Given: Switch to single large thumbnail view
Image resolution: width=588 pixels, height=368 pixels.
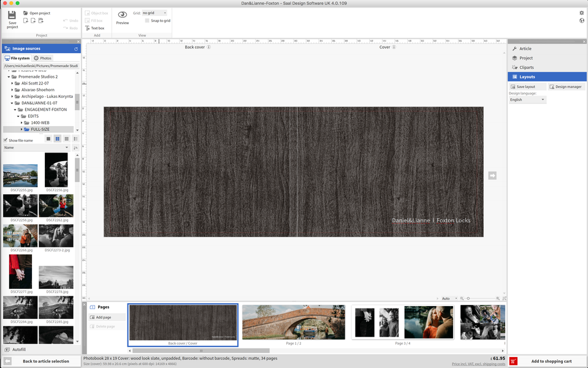Looking at the screenshot, I should [x=48, y=139].
